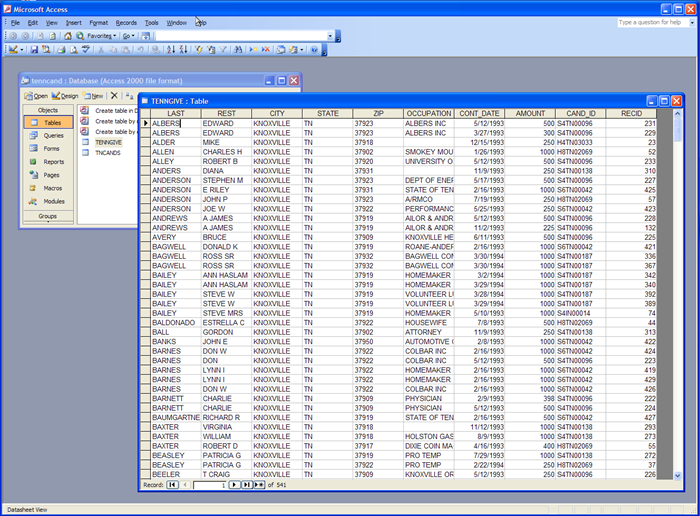Click the Search toolbar icon beside Save

(46, 50)
